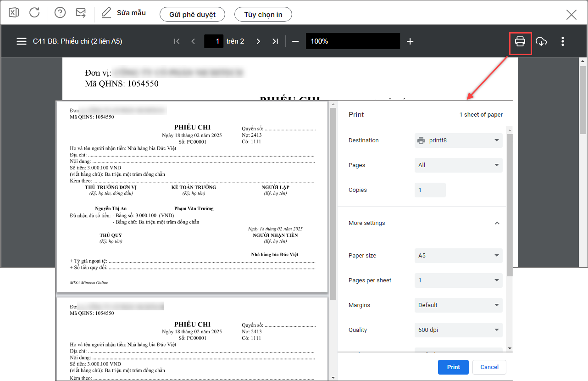Click the send email icon

[x=81, y=13]
